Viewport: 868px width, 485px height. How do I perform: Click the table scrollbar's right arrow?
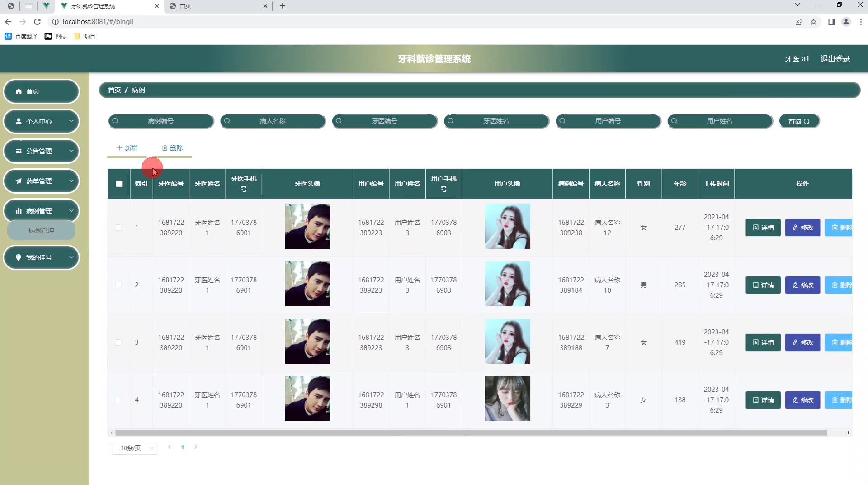tap(849, 433)
